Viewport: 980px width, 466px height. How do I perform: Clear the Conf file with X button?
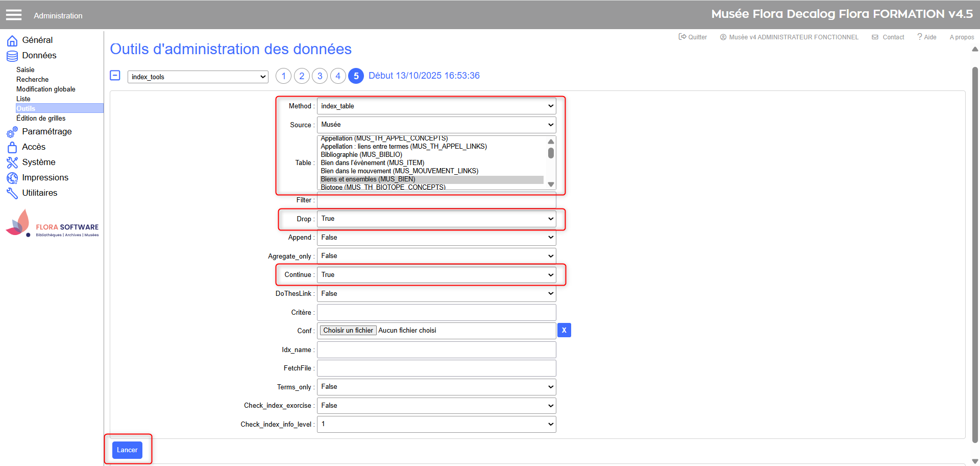point(564,331)
